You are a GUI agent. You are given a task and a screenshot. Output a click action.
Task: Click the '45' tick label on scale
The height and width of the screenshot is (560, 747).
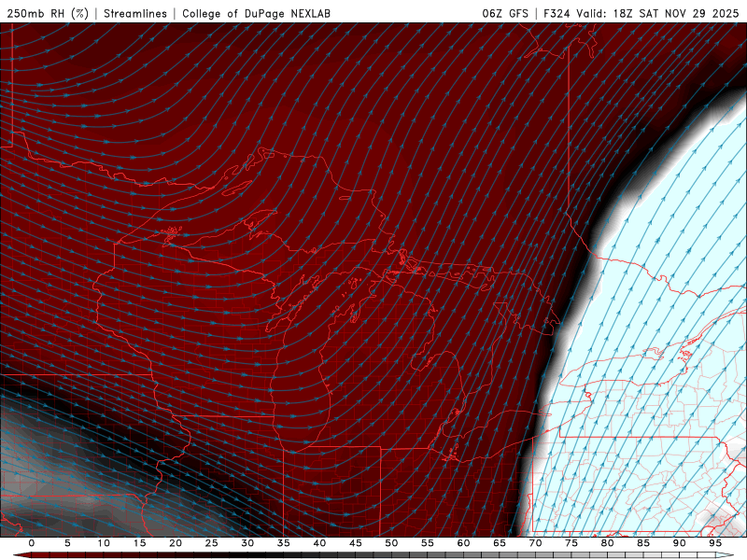[x=356, y=543]
